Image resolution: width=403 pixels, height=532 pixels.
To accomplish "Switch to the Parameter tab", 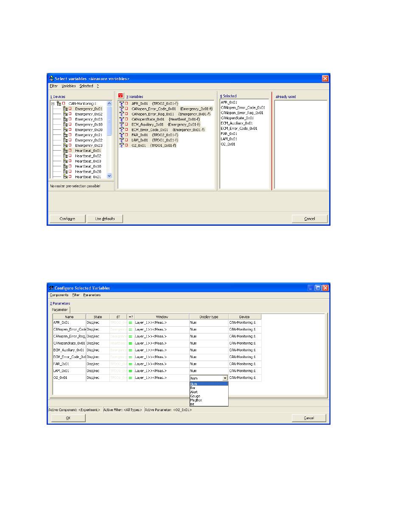I will (59, 309).
